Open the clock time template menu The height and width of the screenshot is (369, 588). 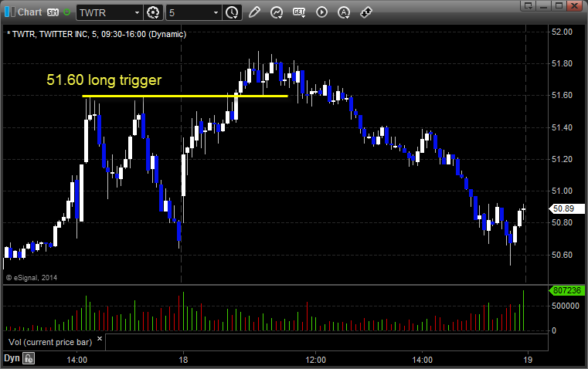click(232, 12)
